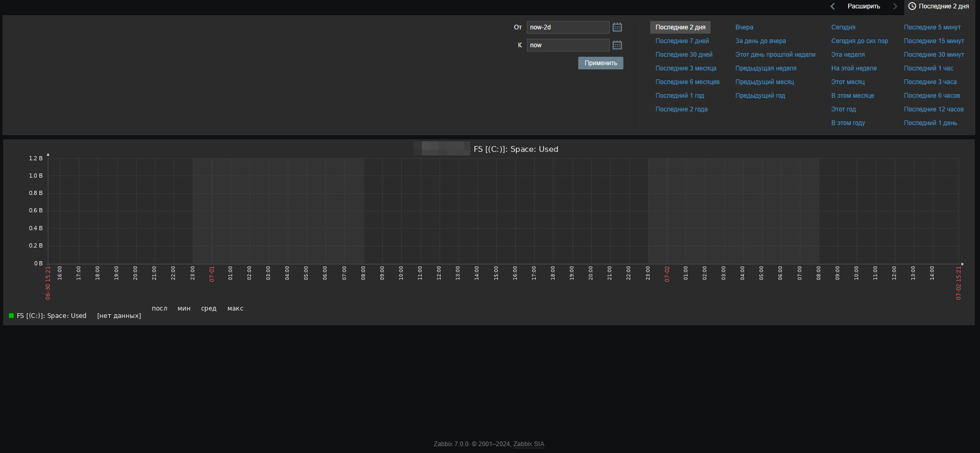Viewport: 980px width, 453px height.
Task: Click Расширить to zoom out the time range
Action: pyautogui.click(x=863, y=6)
